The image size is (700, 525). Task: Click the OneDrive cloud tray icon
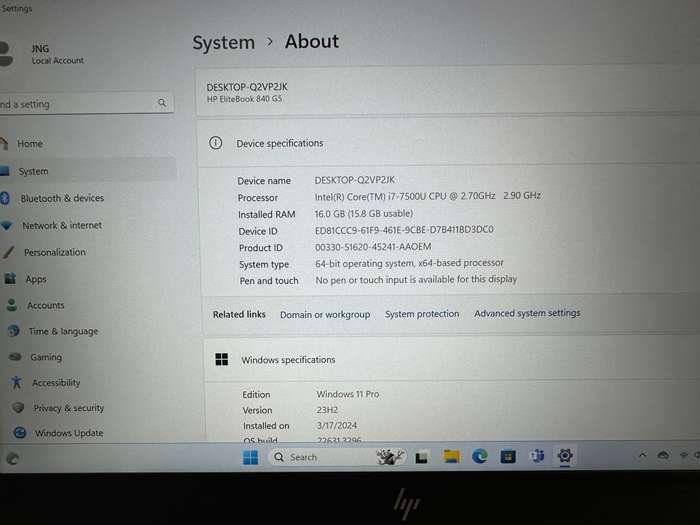click(663, 455)
